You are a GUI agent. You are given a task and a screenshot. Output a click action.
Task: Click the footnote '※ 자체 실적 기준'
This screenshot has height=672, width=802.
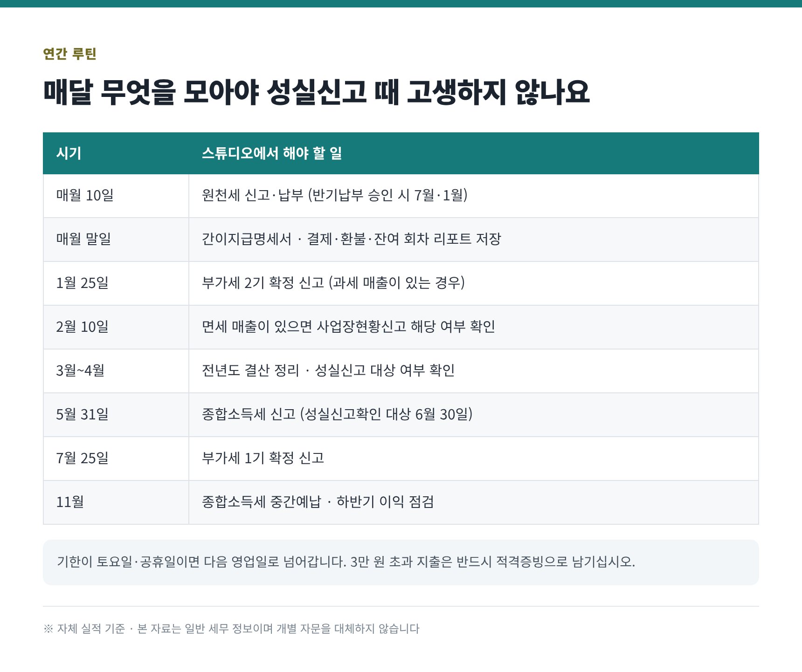tap(84, 629)
